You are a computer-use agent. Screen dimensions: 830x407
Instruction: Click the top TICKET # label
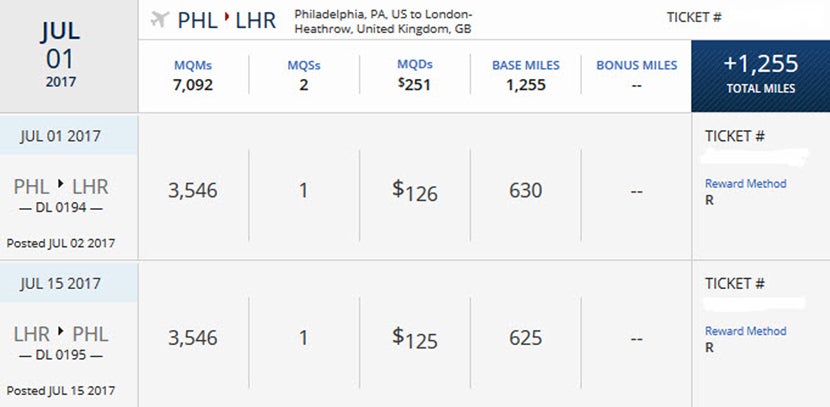coord(694,17)
